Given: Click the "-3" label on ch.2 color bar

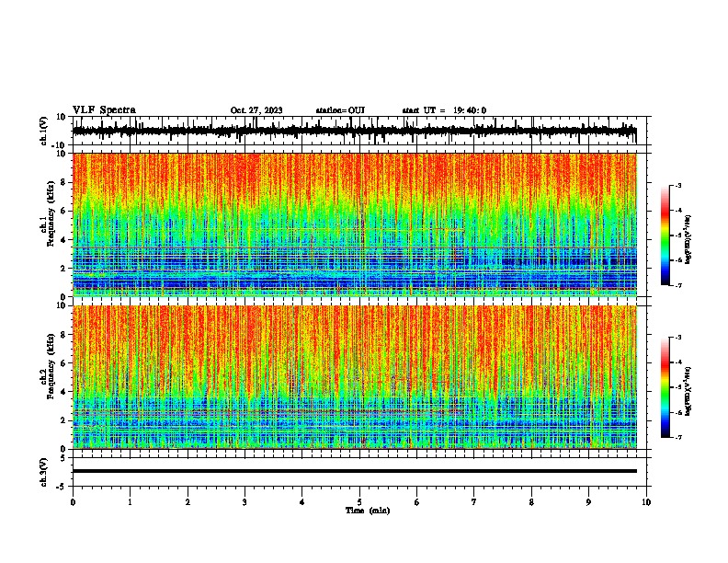Looking at the screenshot, I should (677, 338).
